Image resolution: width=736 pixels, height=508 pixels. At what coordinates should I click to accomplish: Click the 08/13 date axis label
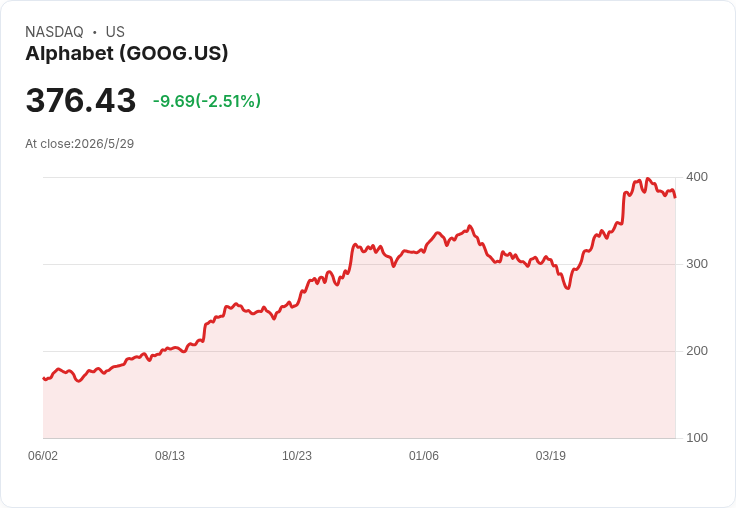click(x=170, y=456)
